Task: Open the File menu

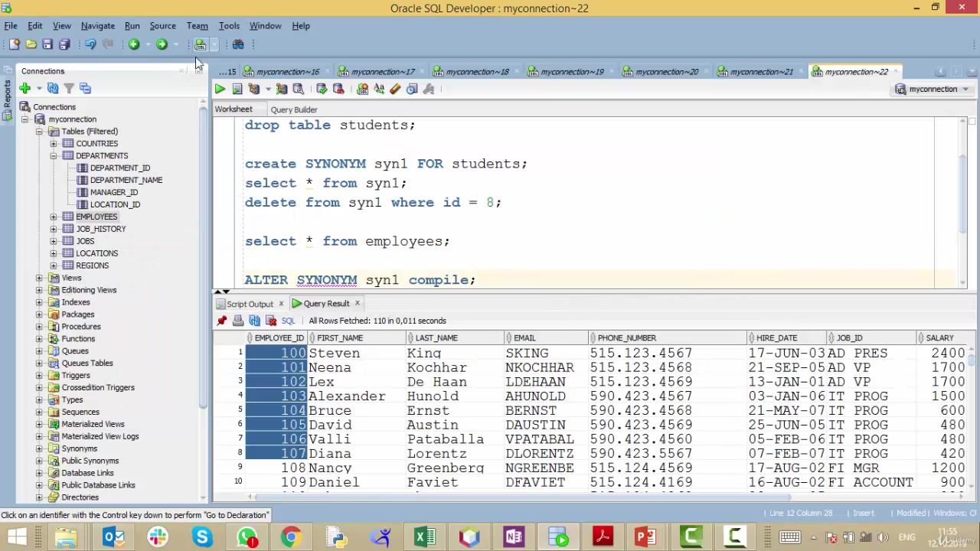Action: 11,26
